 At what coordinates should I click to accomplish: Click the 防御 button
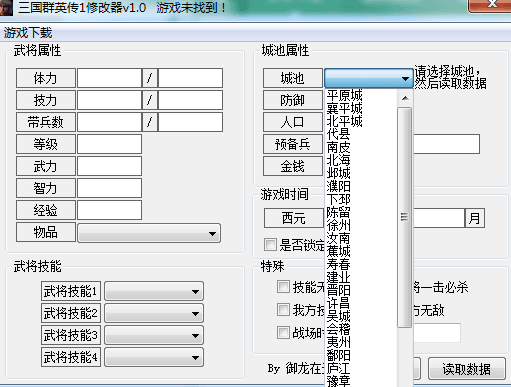click(293, 100)
